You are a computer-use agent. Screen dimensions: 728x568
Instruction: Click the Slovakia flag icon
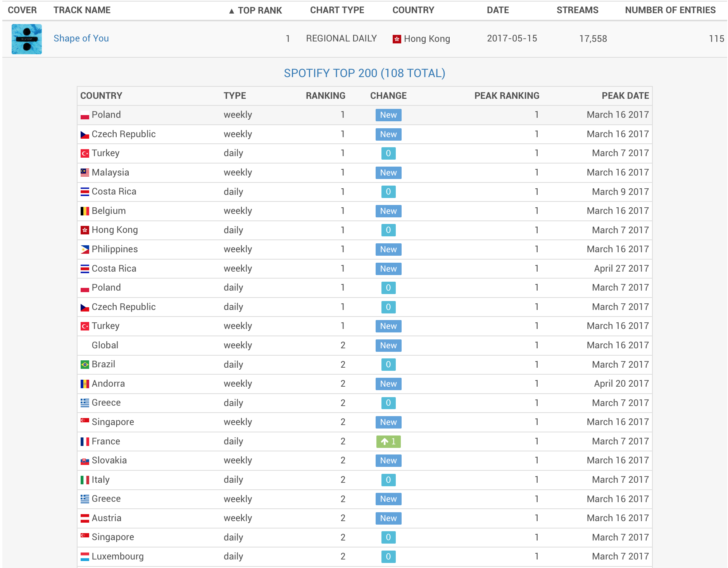pos(85,461)
